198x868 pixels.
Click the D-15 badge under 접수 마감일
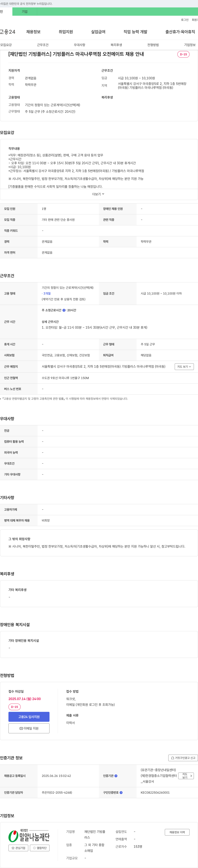pyautogui.click(x=14, y=707)
